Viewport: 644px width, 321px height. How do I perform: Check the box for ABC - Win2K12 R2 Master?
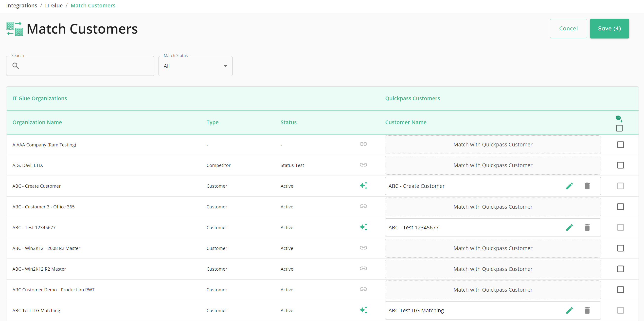tap(621, 269)
